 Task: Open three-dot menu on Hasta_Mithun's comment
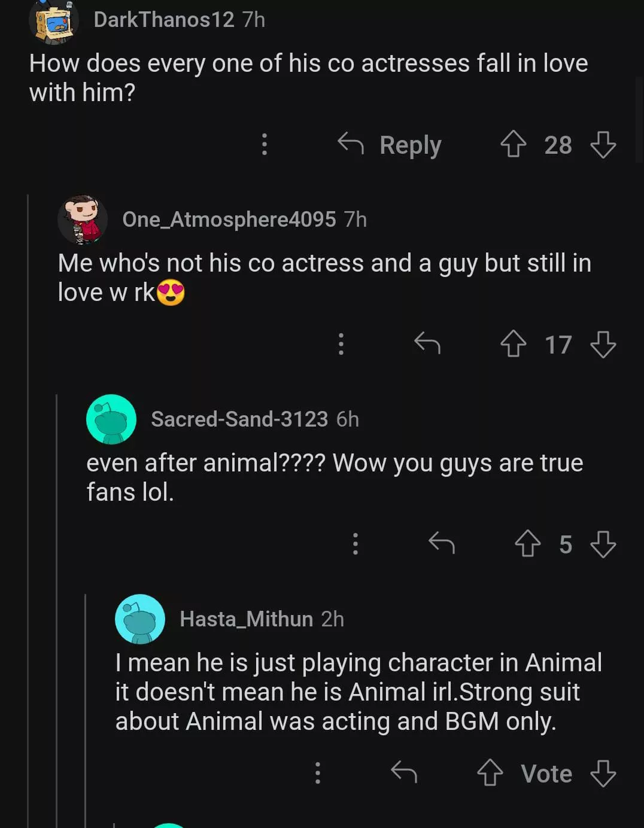coord(318,772)
